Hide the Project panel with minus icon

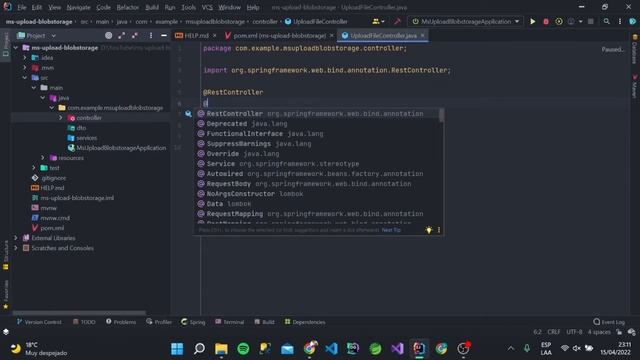164,36
